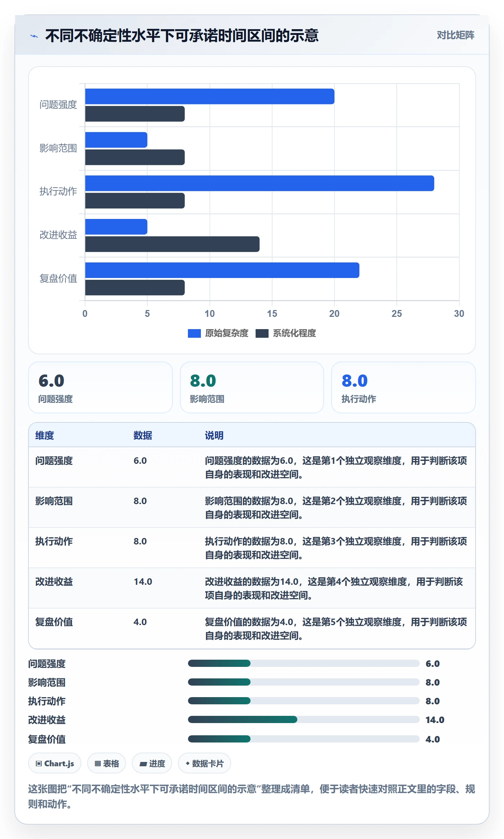Screen dimensions: 504x839
Task: Click the blue 原始复杂度 bar for 改进收益
Action: point(116,227)
